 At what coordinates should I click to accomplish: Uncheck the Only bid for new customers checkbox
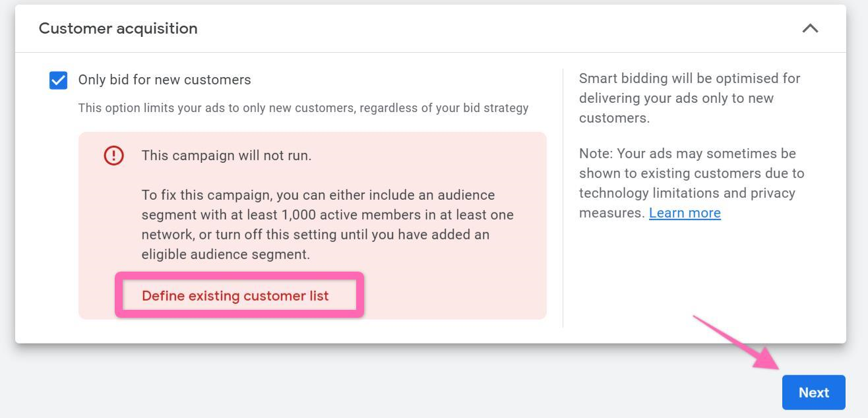pos(58,80)
